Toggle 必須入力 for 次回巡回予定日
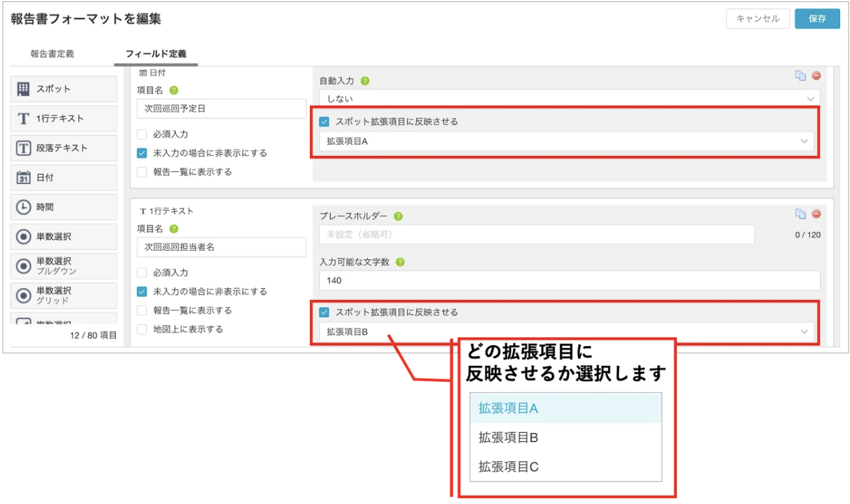 pyautogui.click(x=142, y=134)
